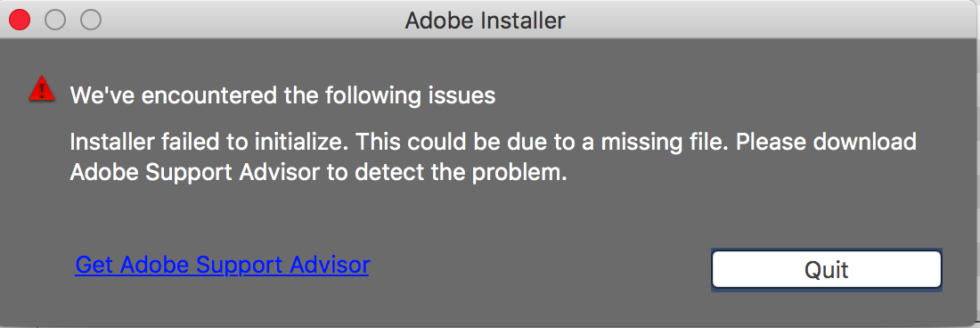Open the Get Adobe Support Advisor link
Viewport: 980px width, 328px height.
(222, 265)
